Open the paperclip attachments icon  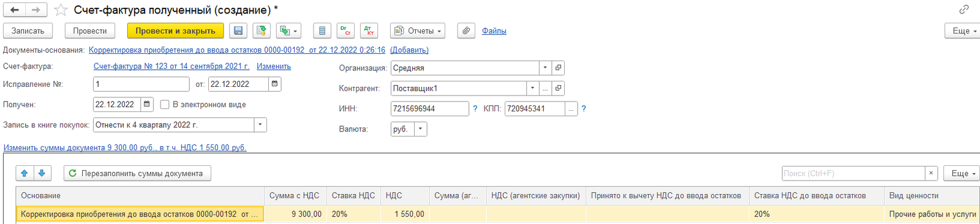[466, 31]
